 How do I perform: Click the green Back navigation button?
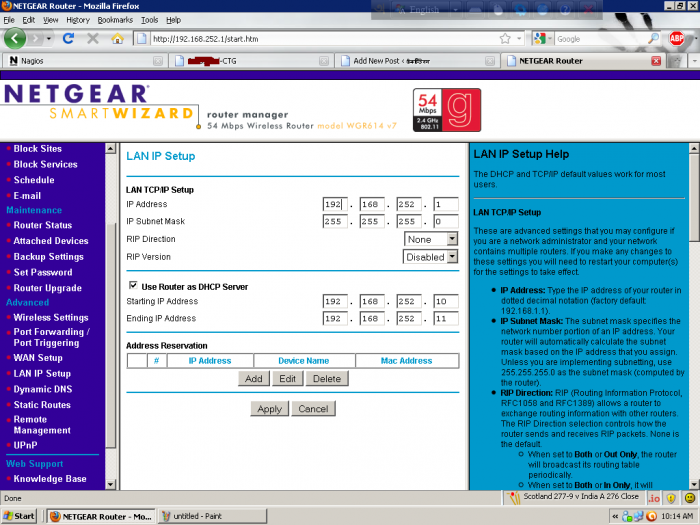click(x=15, y=38)
